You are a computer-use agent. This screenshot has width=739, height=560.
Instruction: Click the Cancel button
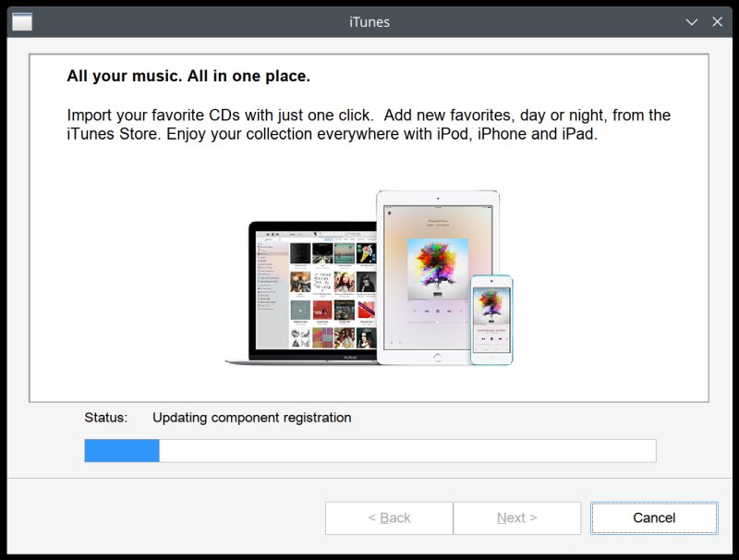coord(654,518)
